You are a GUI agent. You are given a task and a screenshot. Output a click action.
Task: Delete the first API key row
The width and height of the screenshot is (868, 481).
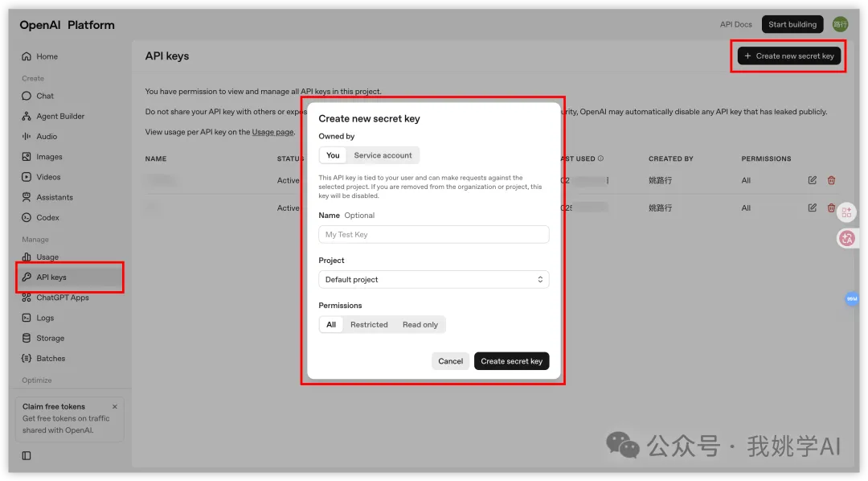[x=832, y=180]
